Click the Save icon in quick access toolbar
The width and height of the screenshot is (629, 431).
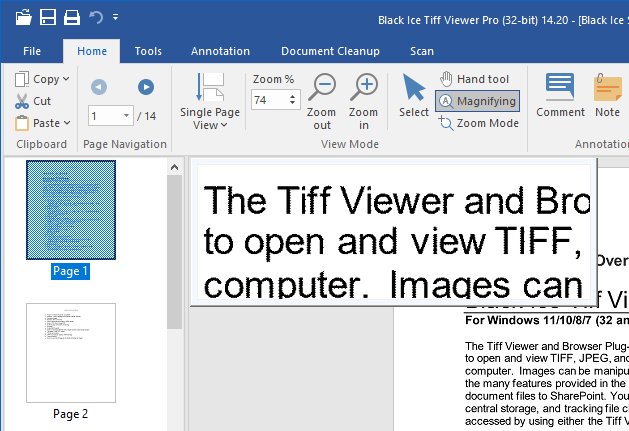coord(48,17)
